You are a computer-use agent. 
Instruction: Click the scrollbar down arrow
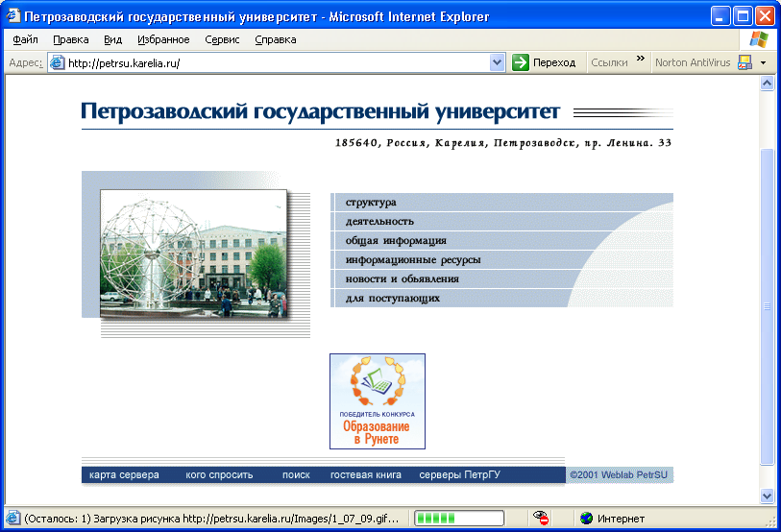(x=767, y=496)
